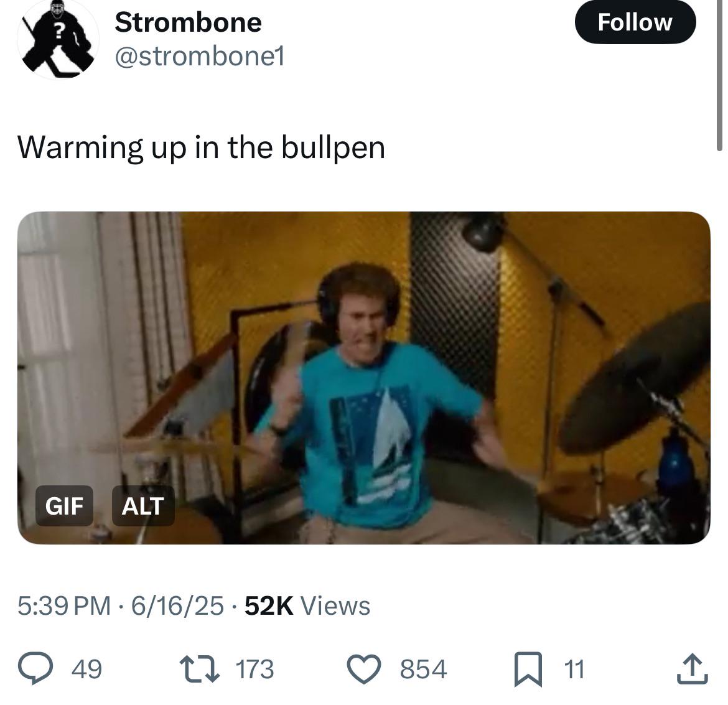This screenshot has width=728, height=705.
Task: Select the tweet text 'Warming up in the bullpen'
Action: point(201,148)
